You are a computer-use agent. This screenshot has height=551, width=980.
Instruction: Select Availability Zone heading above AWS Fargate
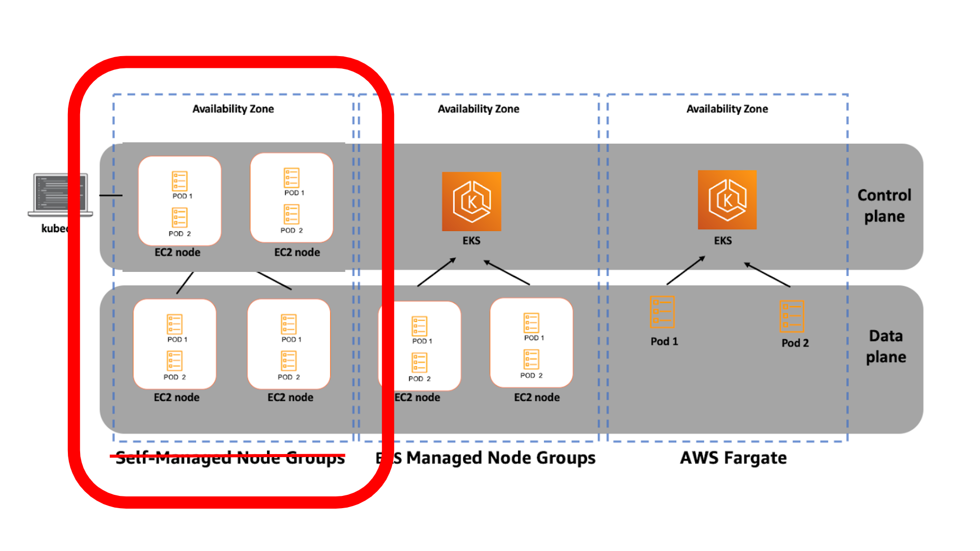click(727, 109)
